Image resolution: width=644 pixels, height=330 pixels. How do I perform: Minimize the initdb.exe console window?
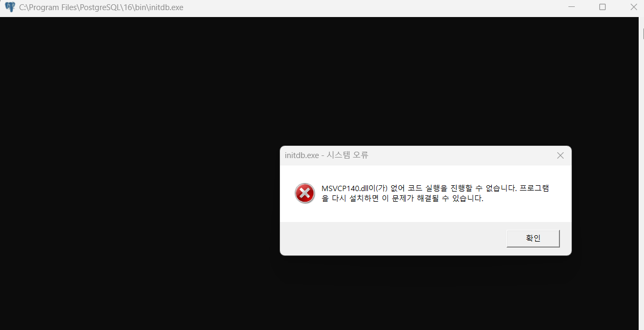pyautogui.click(x=571, y=7)
